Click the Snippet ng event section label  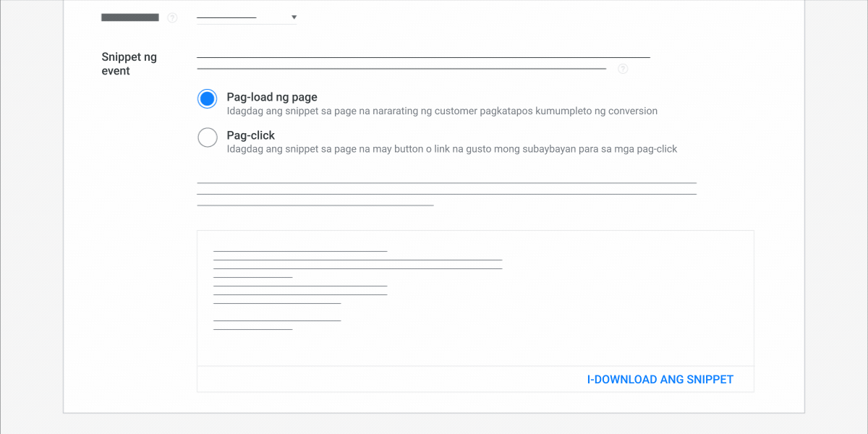129,64
